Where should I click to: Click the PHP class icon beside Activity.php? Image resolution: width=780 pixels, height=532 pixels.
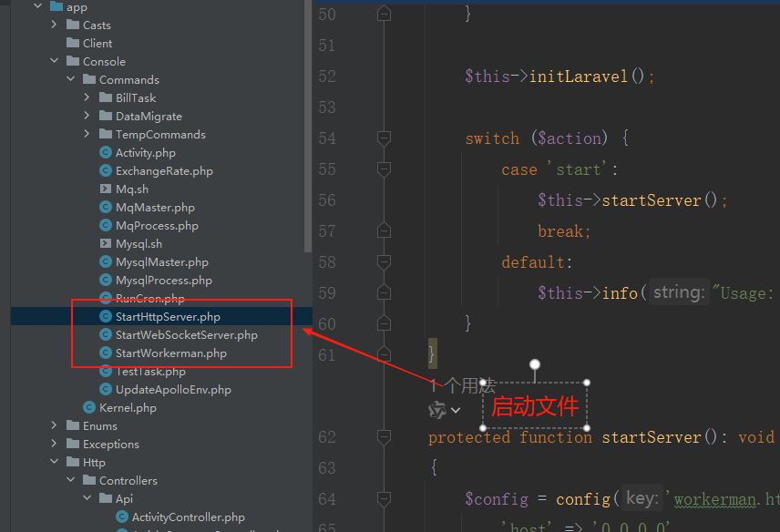click(106, 153)
